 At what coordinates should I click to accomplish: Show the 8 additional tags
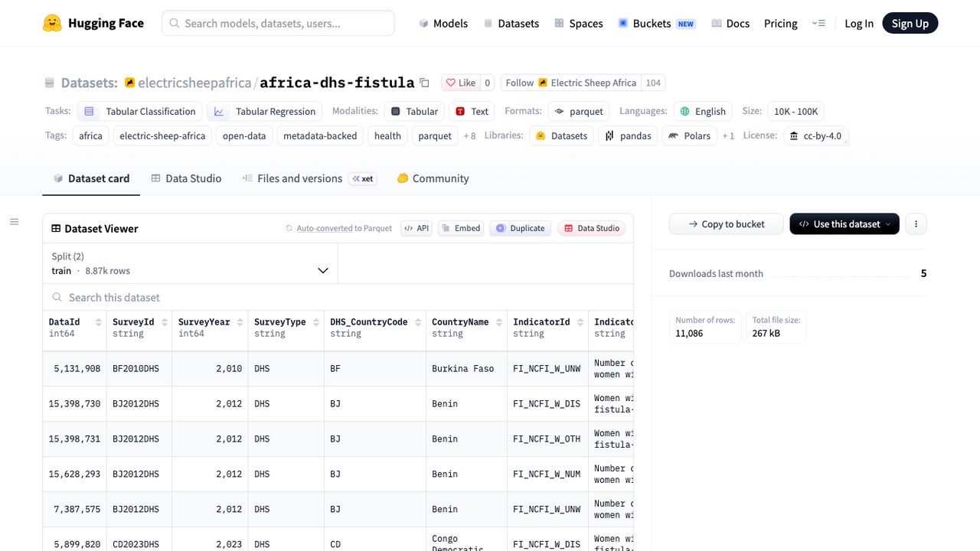point(469,136)
